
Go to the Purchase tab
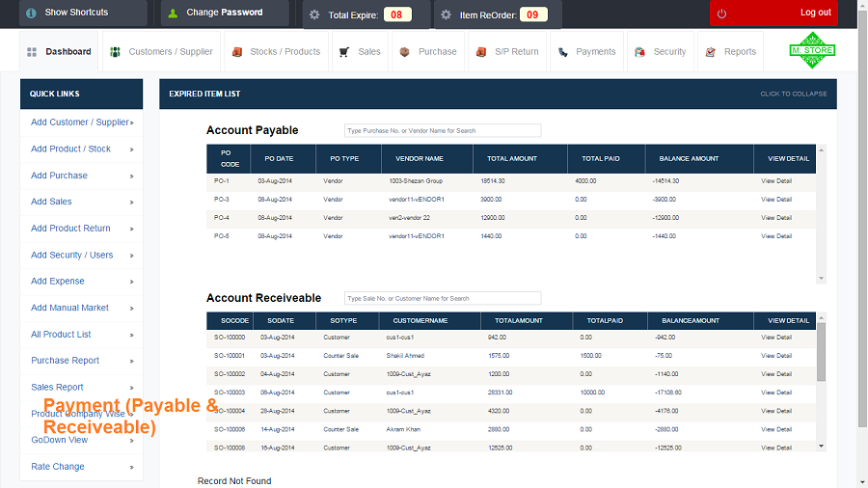point(428,51)
